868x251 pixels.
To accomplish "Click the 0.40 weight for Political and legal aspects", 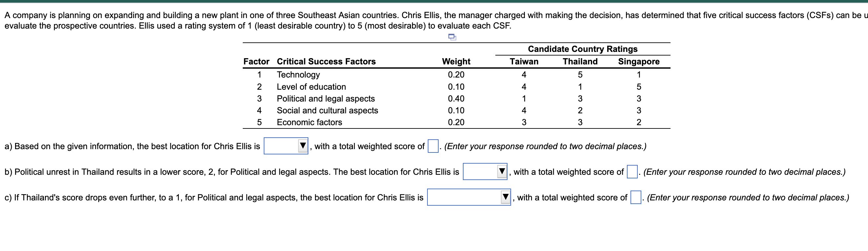I will (x=457, y=99).
